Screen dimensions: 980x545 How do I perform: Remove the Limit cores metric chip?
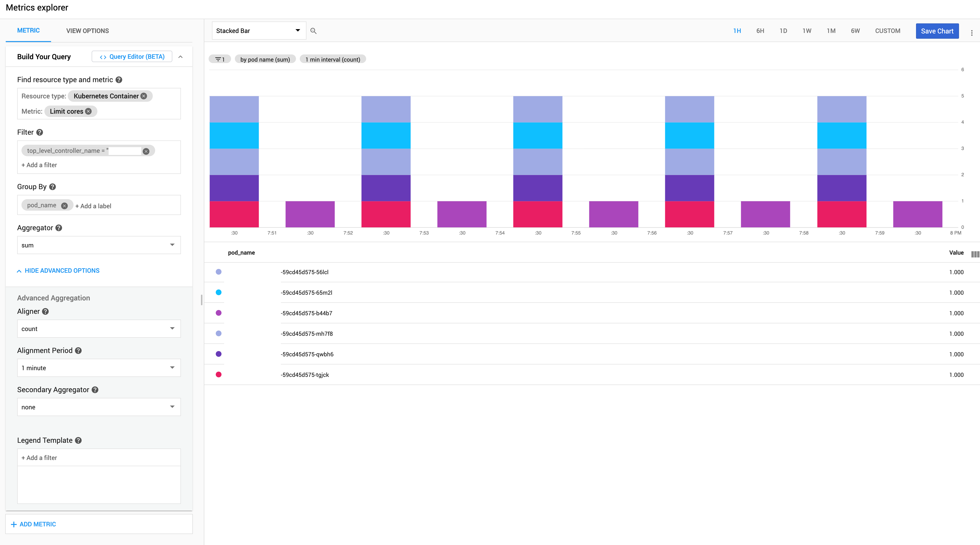click(x=88, y=112)
